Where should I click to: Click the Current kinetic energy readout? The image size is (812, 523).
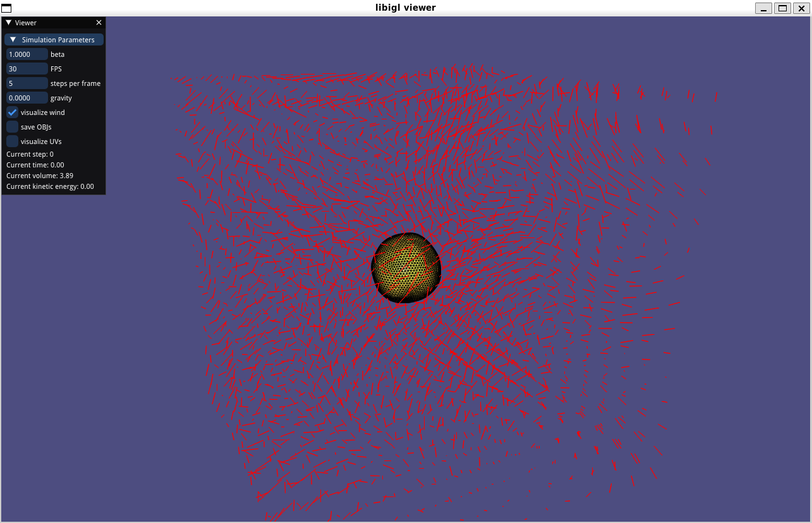point(50,186)
